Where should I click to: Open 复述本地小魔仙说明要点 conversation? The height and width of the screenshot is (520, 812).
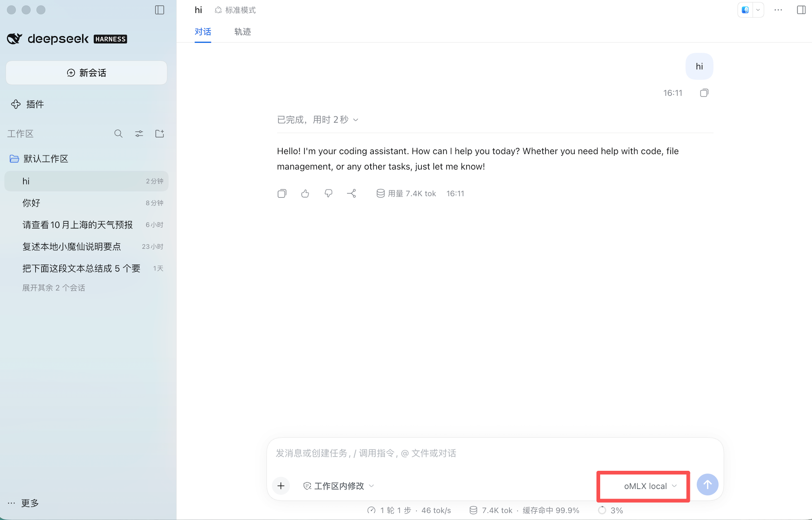[86, 247]
